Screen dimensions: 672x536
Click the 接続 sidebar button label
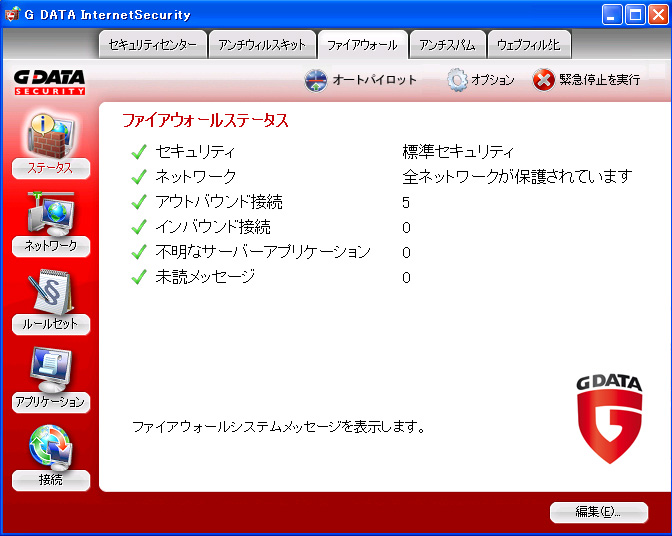(x=51, y=480)
